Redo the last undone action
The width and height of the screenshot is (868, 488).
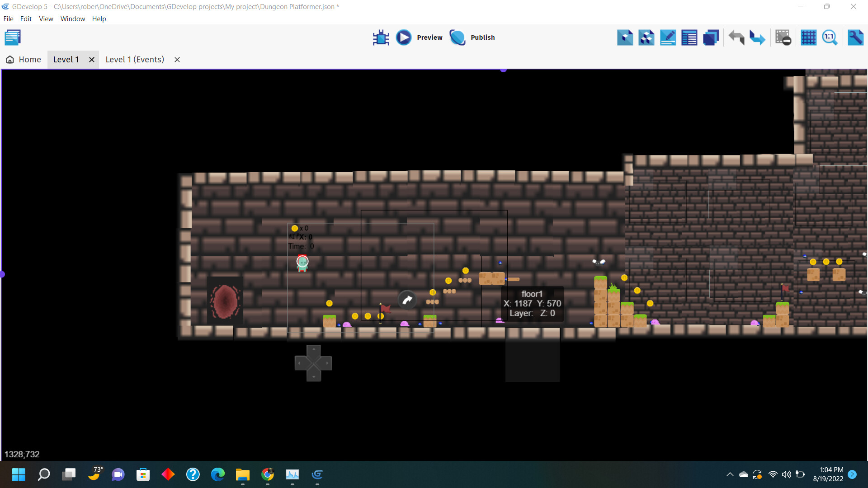click(757, 38)
